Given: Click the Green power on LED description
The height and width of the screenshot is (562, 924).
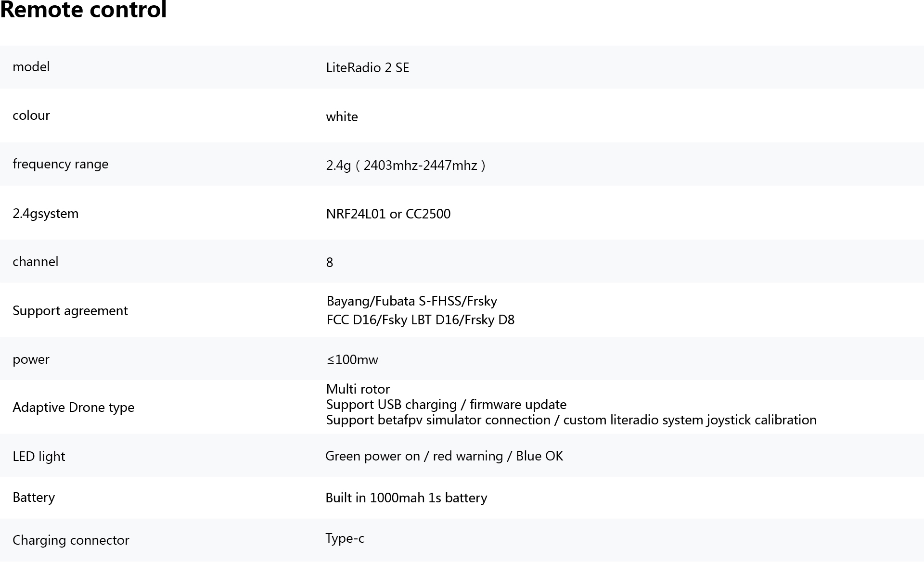Looking at the screenshot, I should tap(444, 456).
